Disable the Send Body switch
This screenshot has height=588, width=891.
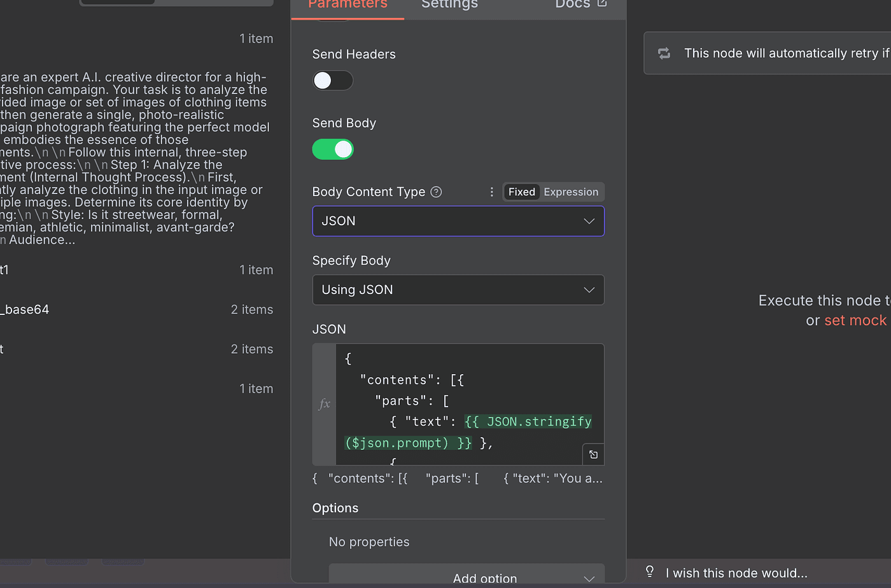332,150
